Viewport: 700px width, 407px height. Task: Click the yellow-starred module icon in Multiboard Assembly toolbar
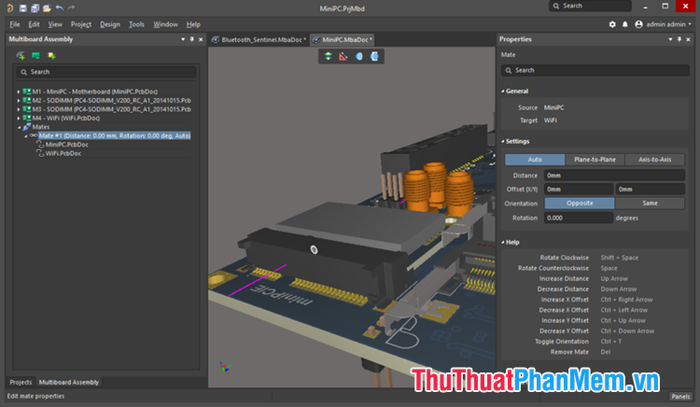51,56
